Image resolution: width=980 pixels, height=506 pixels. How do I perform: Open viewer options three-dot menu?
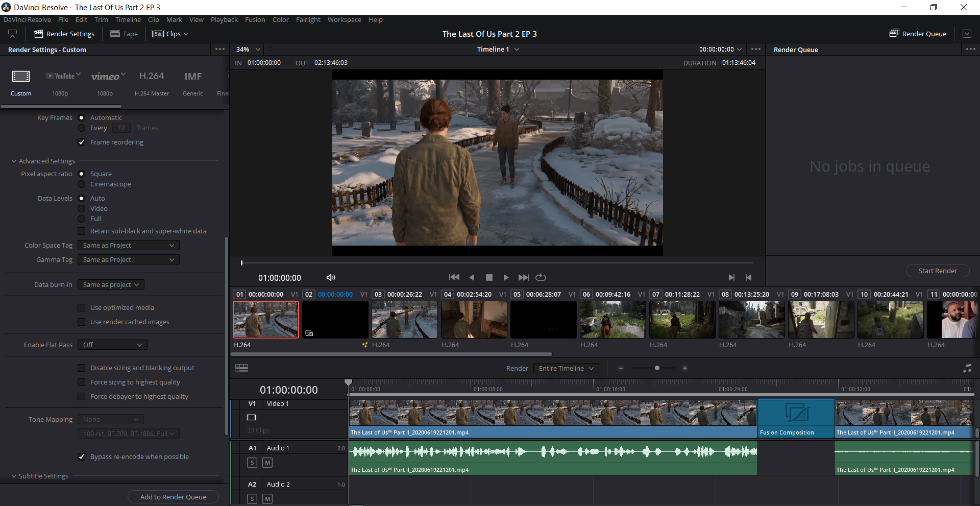click(x=756, y=50)
